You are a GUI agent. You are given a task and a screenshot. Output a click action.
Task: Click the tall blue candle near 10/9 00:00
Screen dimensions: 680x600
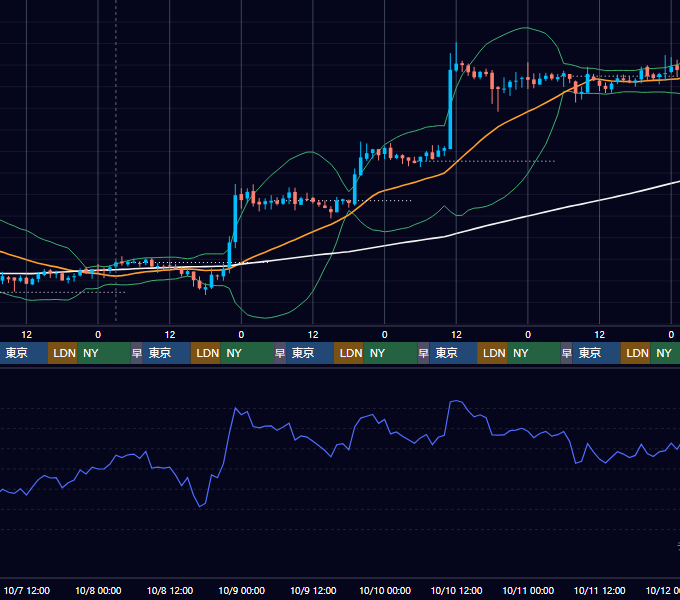pyautogui.click(x=235, y=219)
